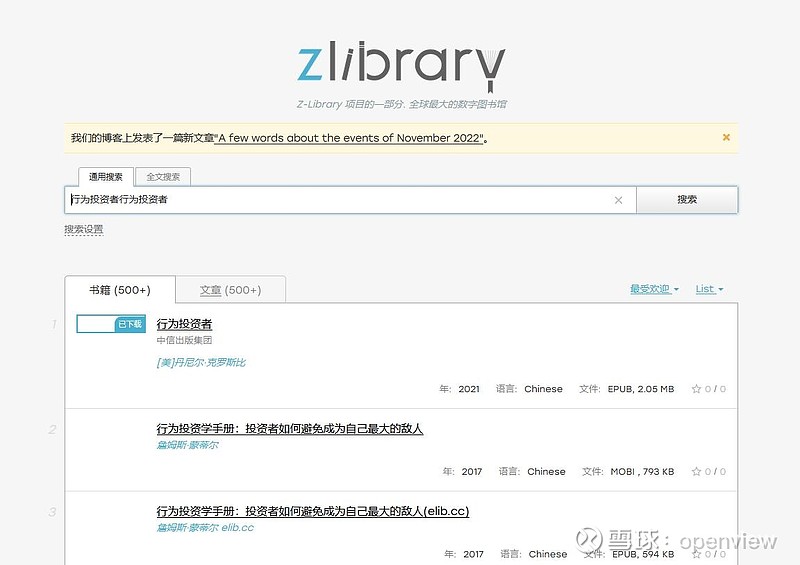The image size is (800, 565).
Task: Switch to the 全文搜索 tab
Action: point(163,177)
